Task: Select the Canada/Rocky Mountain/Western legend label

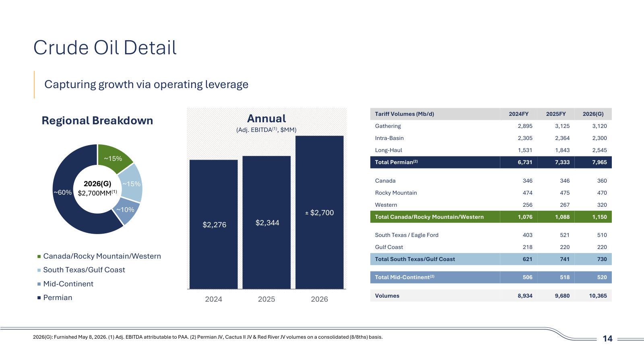Action: click(102, 256)
